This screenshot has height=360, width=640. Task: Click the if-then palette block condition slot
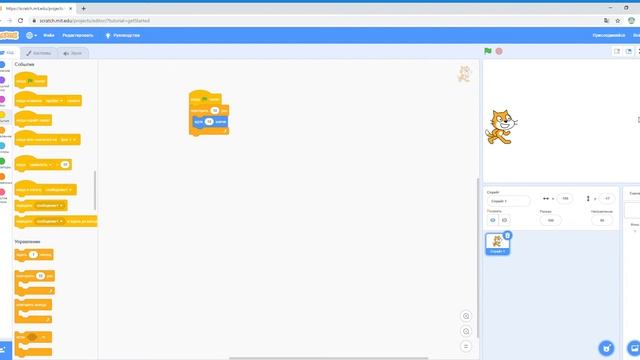point(32,337)
